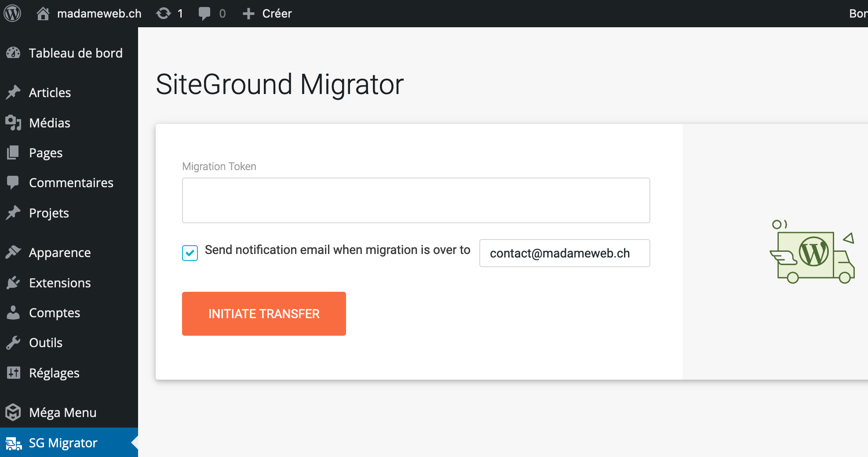Focus the Migration Token text field
The image size is (868, 457).
pyautogui.click(x=416, y=200)
